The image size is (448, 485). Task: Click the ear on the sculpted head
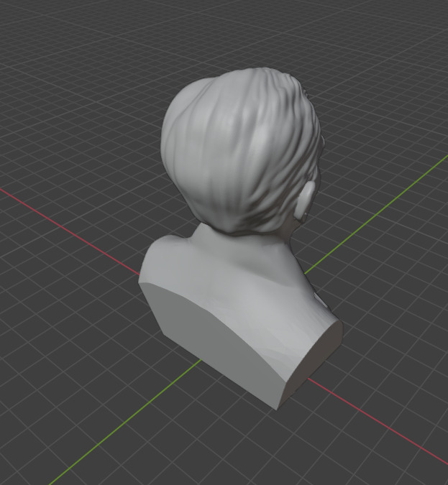pos(304,200)
